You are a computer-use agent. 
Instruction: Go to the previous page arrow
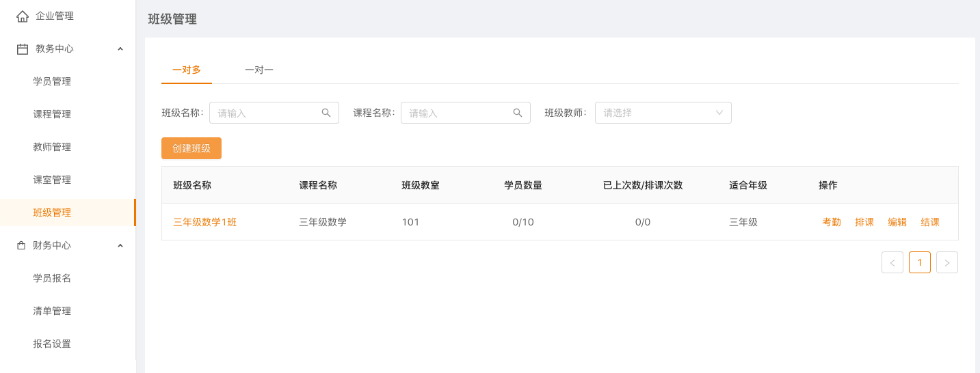pos(892,262)
